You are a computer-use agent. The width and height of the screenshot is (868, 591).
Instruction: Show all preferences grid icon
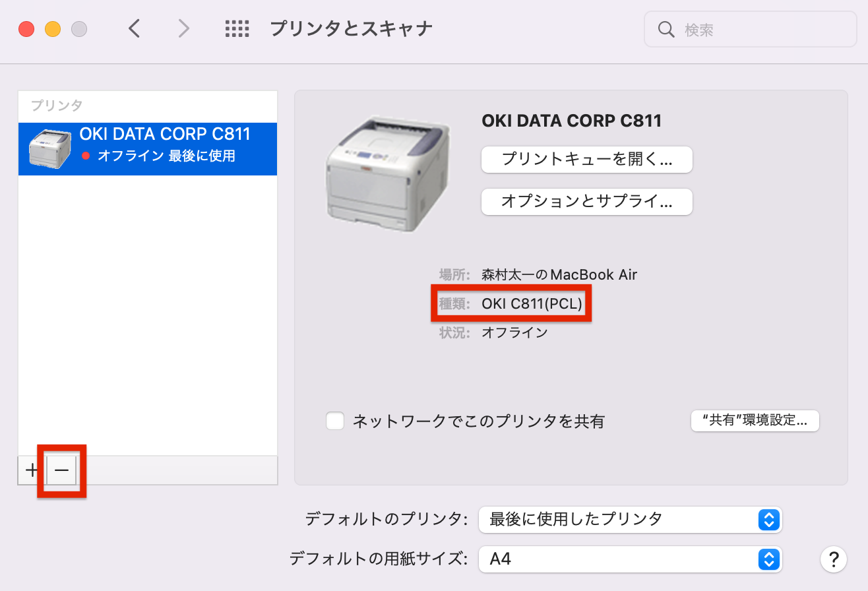(x=237, y=28)
